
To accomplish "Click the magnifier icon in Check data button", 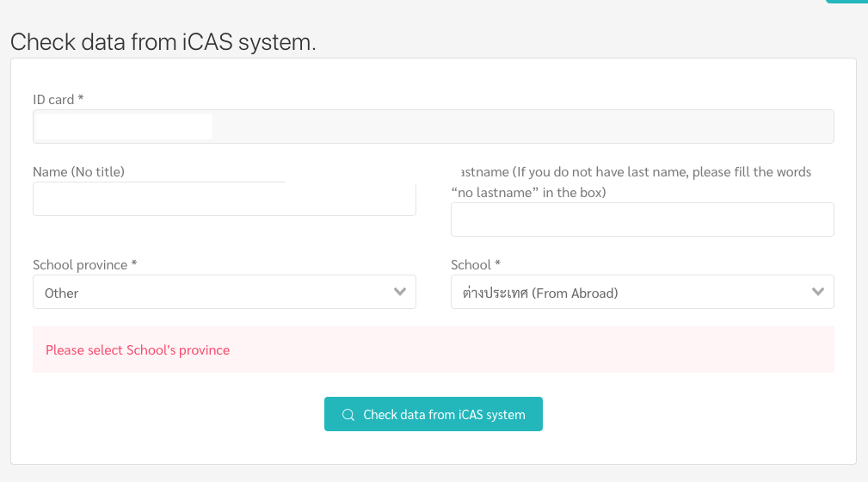I will tap(348, 414).
